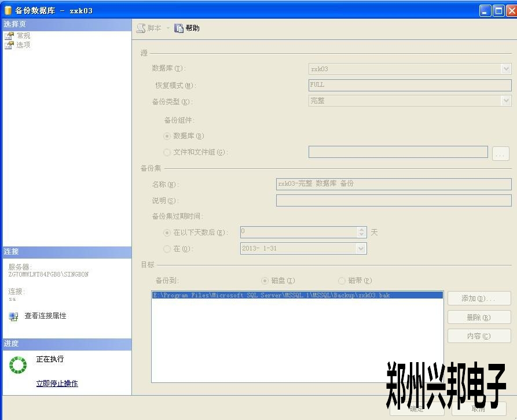This screenshot has height=420, width=517.
Task: Select the 文件和文件组 radio button
Action: pyautogui.click(x=167, y=152)
